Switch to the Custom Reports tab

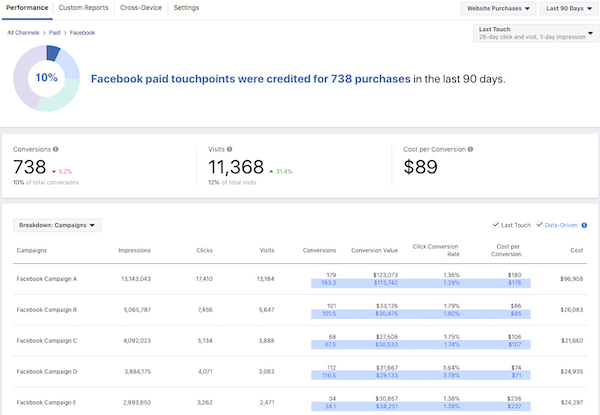[84, 7]
